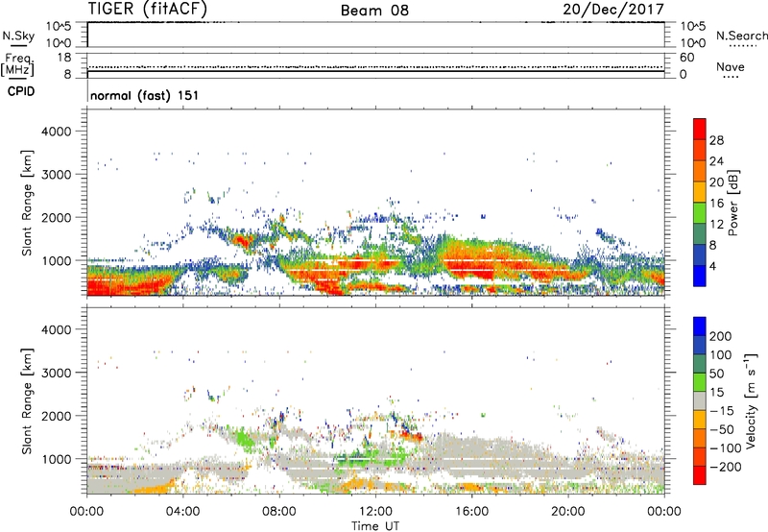Click the "4000" tick of the velocity panel
Screen dimensions: 768x532
pyautogui.click(x=57, y=329)
